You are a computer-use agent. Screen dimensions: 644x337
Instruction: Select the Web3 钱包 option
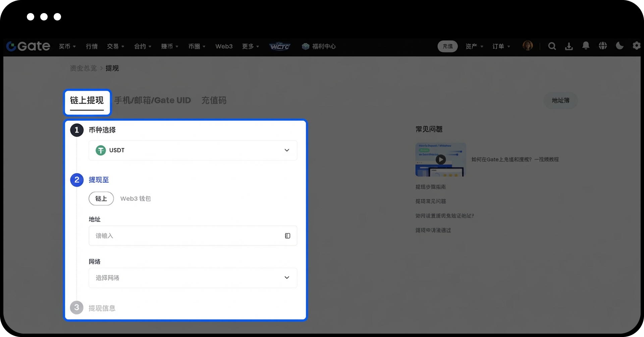click(x=136, y=199)
